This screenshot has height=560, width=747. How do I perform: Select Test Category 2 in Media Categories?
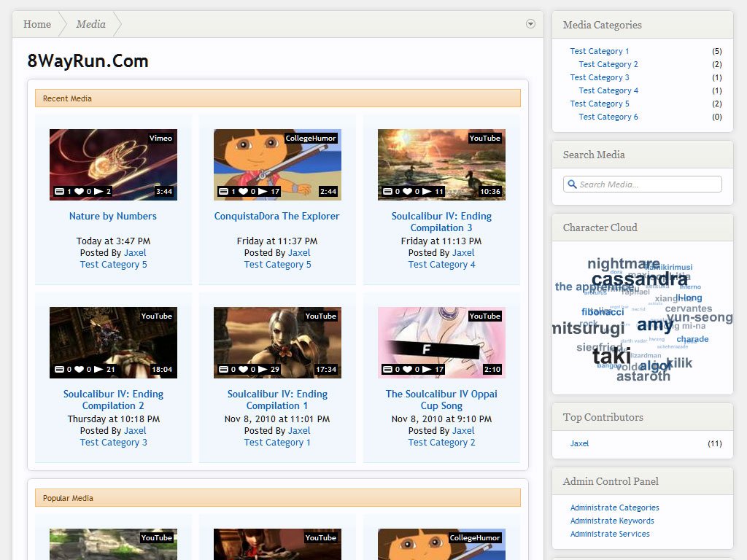click(608, 64)
